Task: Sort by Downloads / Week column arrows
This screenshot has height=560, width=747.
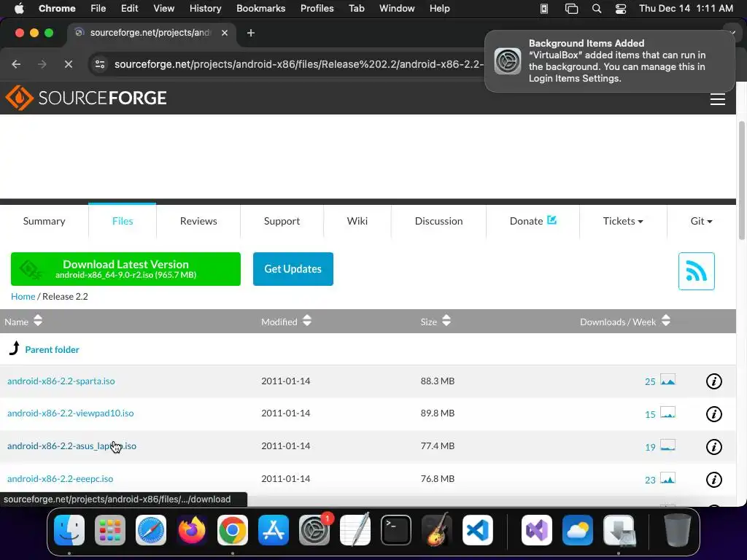Action: [x=666, y=321]
